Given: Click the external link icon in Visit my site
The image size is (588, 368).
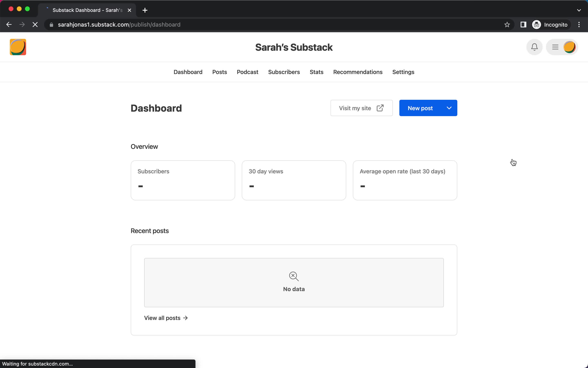Looking at the screenshot, I should [380, 108].
